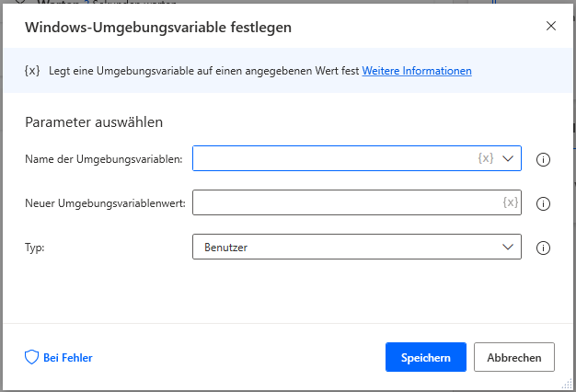
Task: Show info icon for Typ
Action: (x=543, y=248)
